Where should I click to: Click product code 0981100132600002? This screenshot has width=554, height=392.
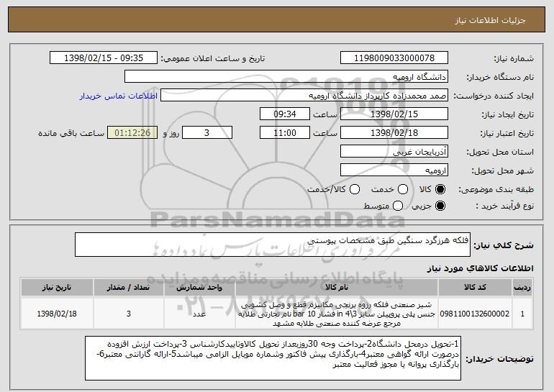pyautogui.click(x=475, y=314)
